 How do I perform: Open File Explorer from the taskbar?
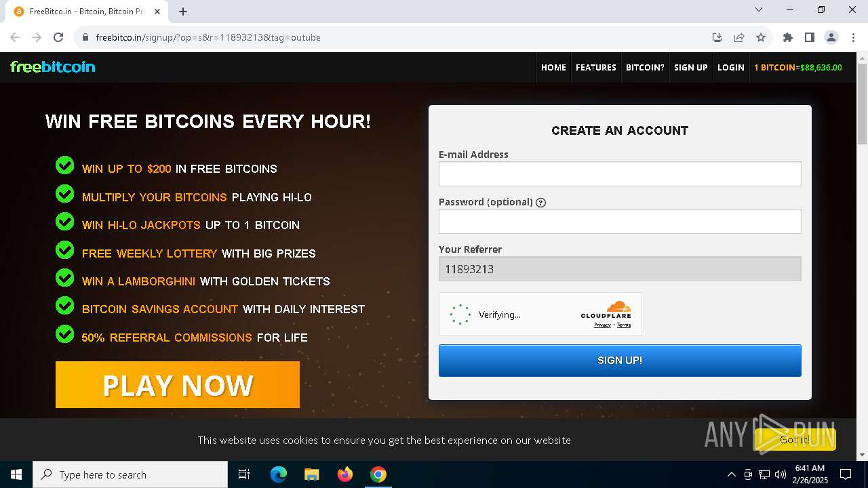[311, 474]
